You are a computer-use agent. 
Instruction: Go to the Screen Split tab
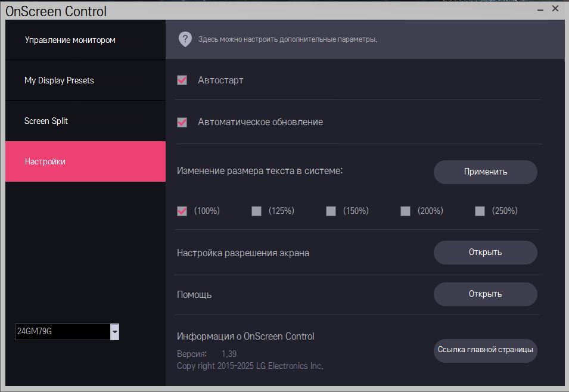[85, 121]
